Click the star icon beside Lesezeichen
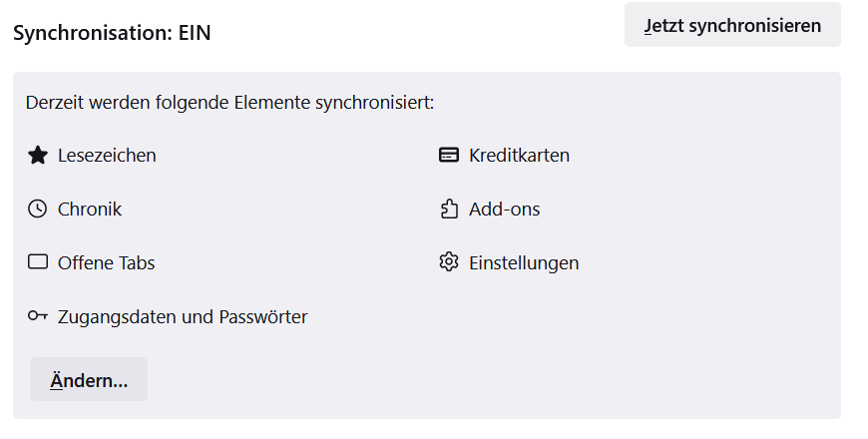This screenshot has height=439, width=868. point(38,156)
